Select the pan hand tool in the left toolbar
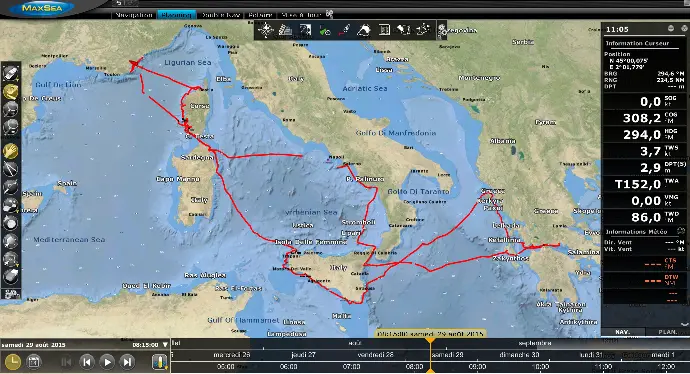This screenshot has width=690, height=374. tap(11, 151)
